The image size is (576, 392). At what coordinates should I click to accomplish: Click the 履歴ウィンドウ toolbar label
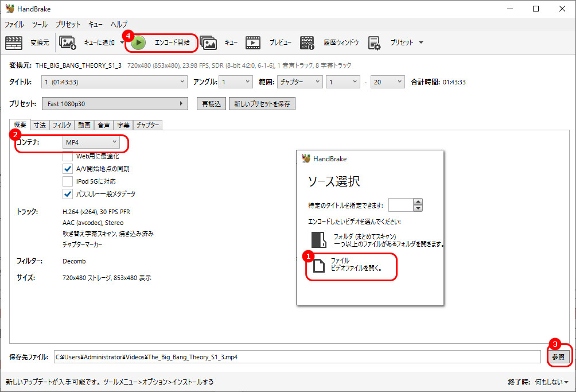click(341, 42)
